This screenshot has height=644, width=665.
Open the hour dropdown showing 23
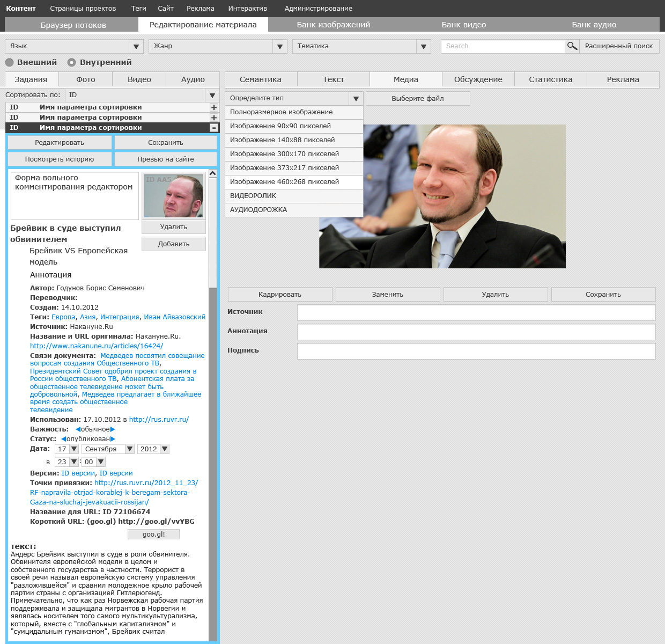pyautogui.click(x=66, y=462)
